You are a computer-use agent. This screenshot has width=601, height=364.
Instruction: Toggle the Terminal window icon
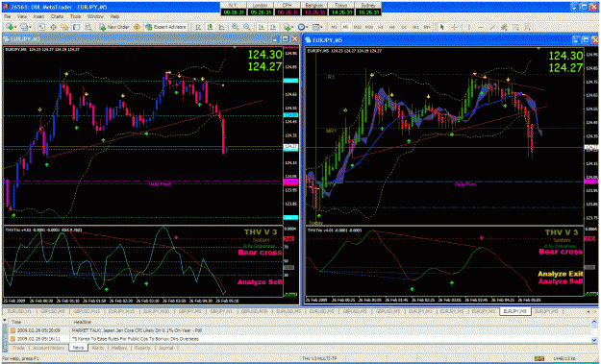(77, 27)
